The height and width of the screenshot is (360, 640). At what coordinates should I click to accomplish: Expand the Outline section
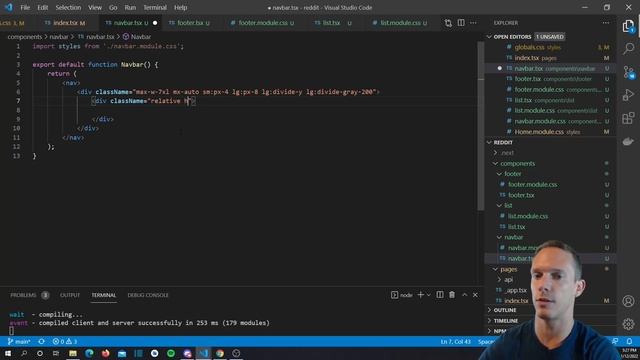(504, 310)
